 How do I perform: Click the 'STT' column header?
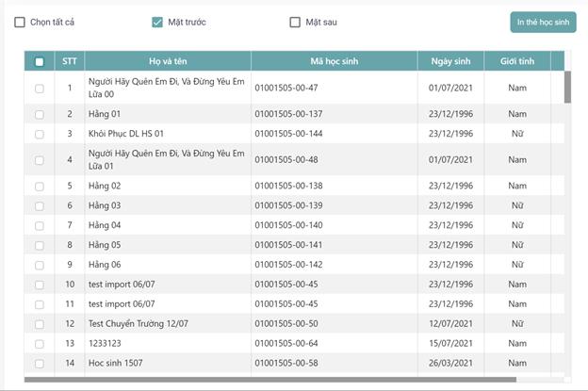70,62
